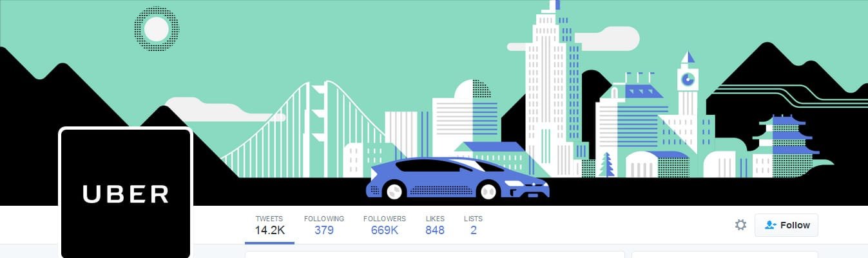
Task: Open the Lists tab
Action: point(474,225)
